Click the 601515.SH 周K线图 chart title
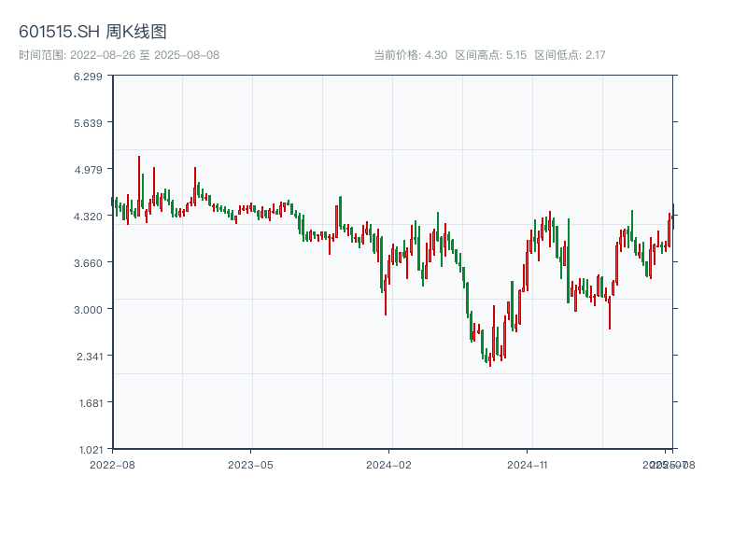747x560 pixels. 92,33
